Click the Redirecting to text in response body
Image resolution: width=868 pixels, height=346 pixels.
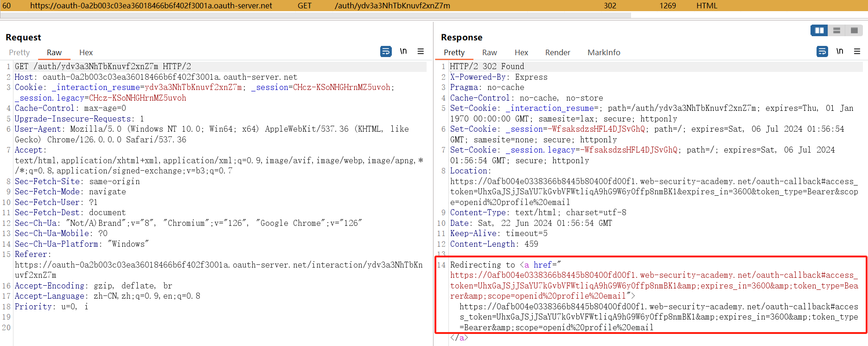(x=483, y=265)
